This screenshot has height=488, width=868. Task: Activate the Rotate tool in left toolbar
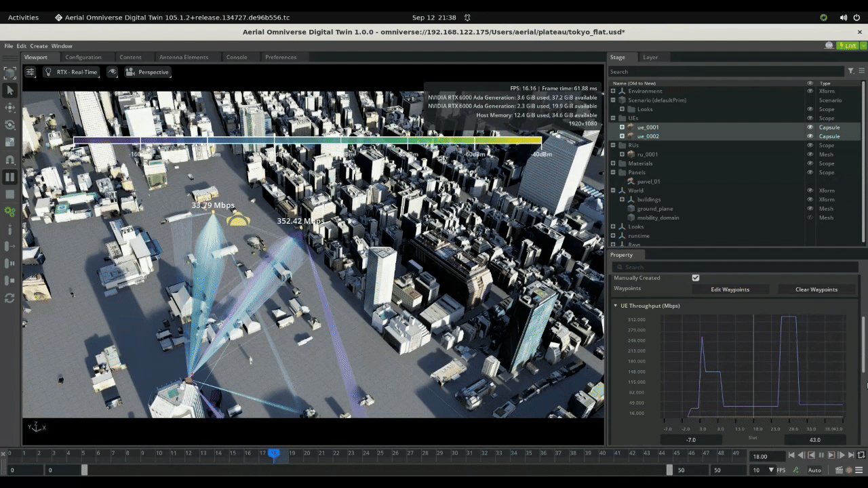tap(9, 125)
